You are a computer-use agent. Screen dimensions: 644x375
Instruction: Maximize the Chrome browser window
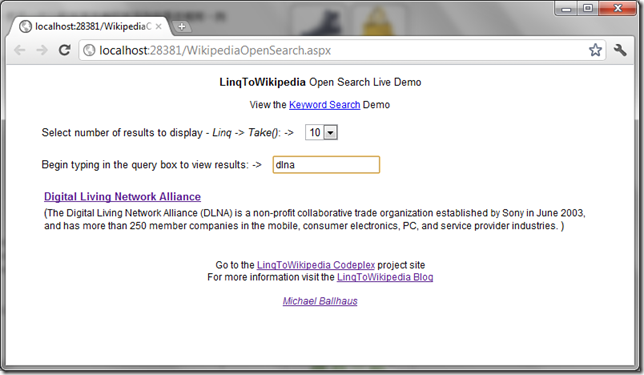588,8
